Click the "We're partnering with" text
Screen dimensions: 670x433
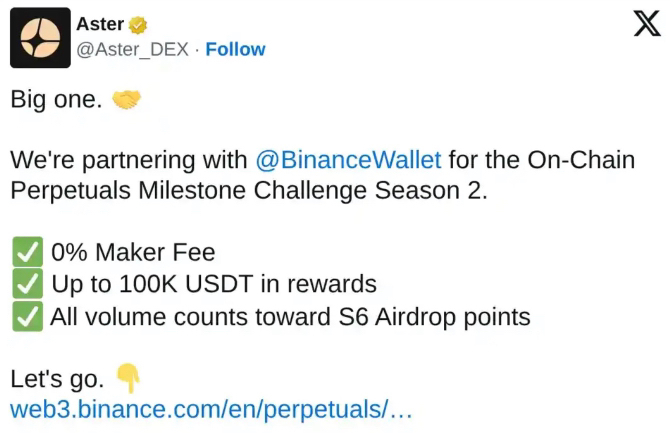click(x=128, y=160)
